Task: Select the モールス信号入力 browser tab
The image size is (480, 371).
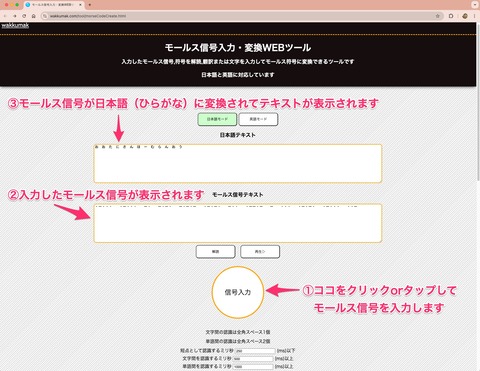Action: (x=54, y=5)
